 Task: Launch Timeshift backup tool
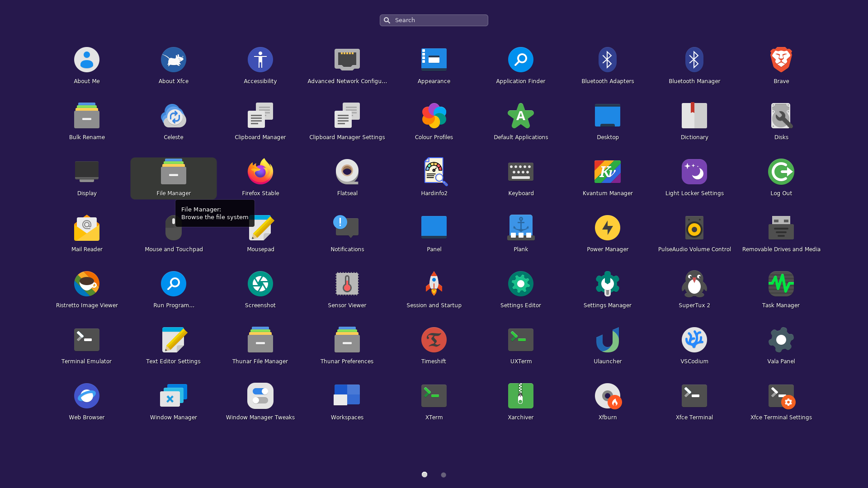[x=434, y=346]
